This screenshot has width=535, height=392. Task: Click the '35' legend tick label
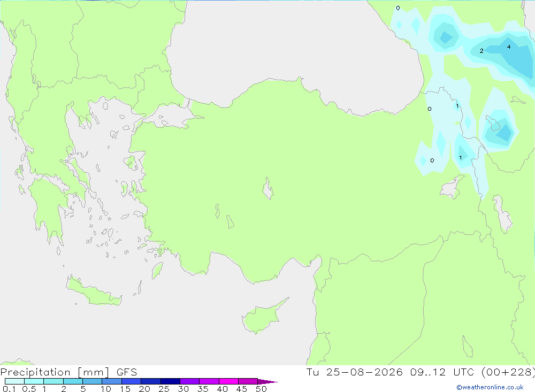click(x=203, y=389)
